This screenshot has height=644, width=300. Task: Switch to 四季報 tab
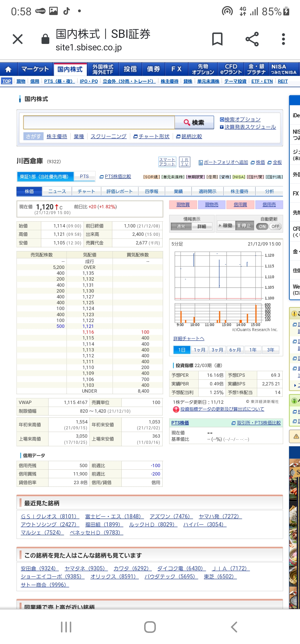(x=152, y=191)
